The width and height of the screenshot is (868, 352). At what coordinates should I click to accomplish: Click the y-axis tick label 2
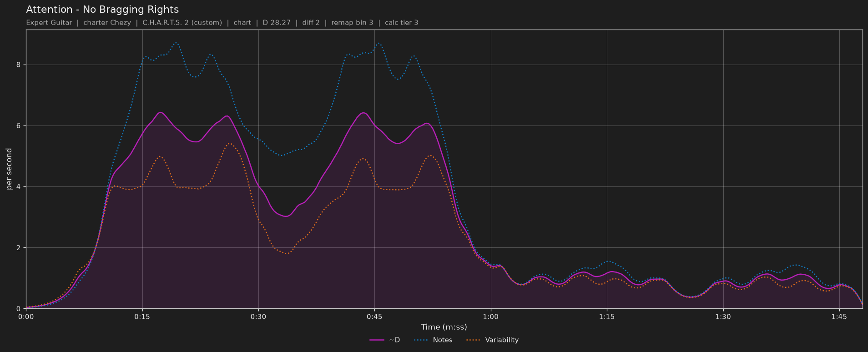point(19,248)
